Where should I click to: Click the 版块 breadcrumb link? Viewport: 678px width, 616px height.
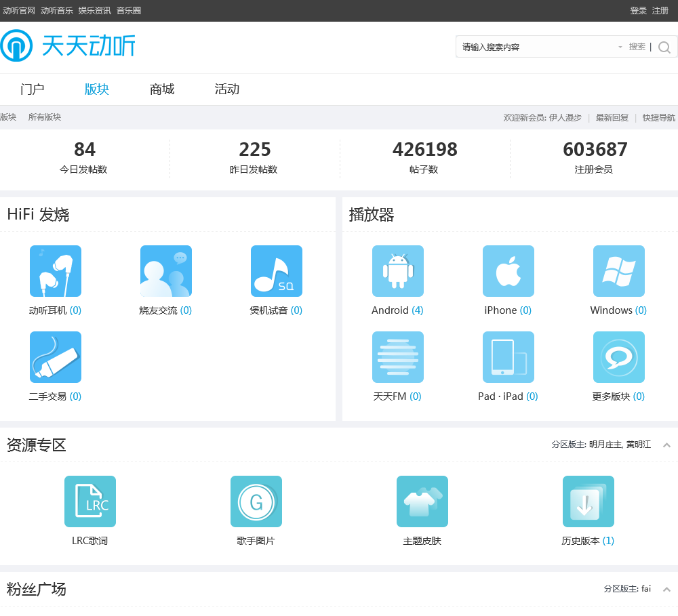(x=8, y=117)
